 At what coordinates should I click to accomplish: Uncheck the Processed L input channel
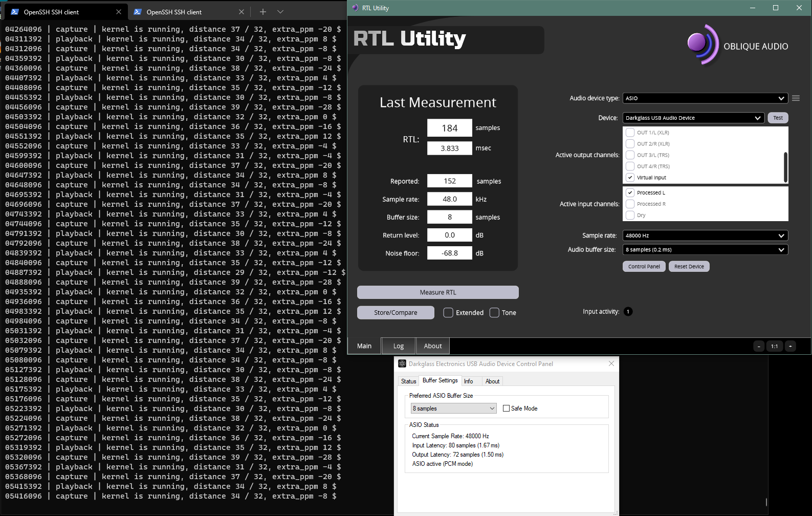tap(630, 193)
